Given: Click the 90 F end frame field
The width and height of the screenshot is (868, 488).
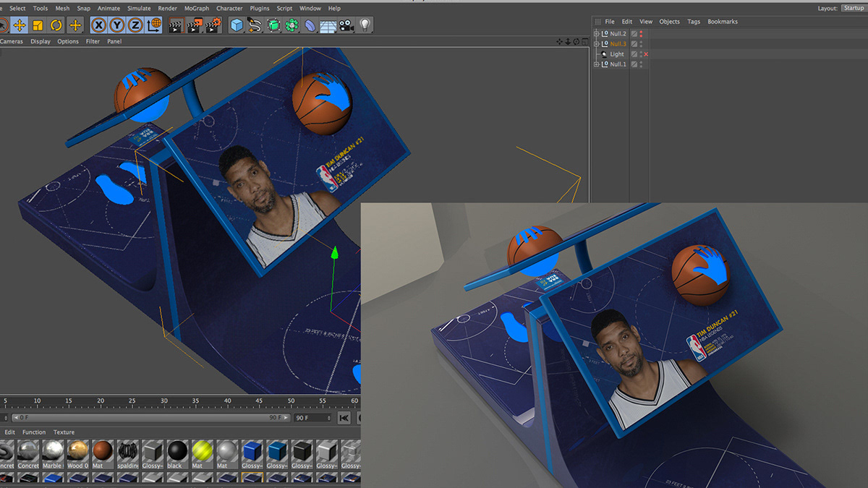Looking at the screenshot, I should tap(312, 418).
